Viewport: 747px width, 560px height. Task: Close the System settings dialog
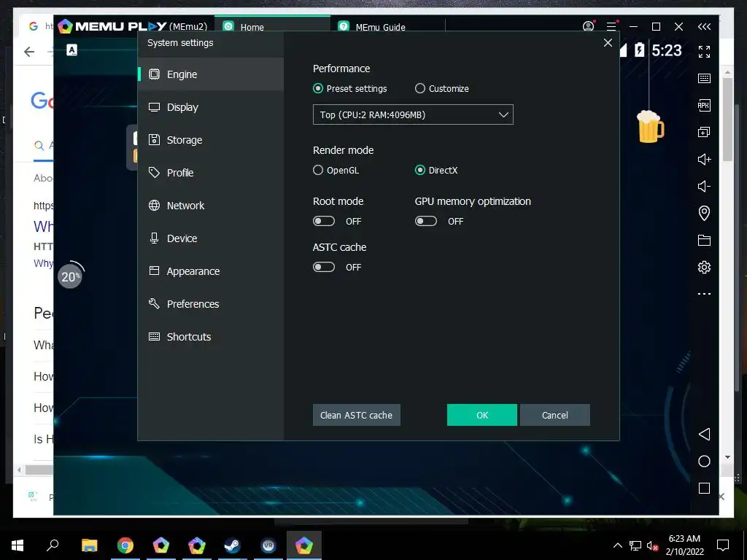pos(608,43)
